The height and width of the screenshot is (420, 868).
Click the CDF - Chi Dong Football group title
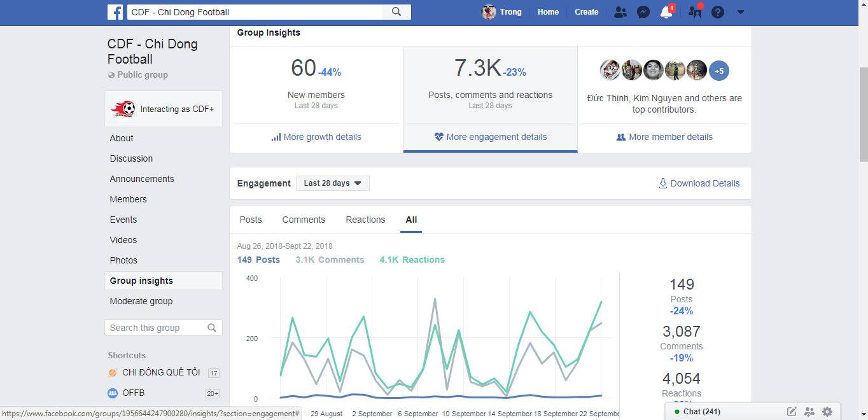[x=153, y=52]
